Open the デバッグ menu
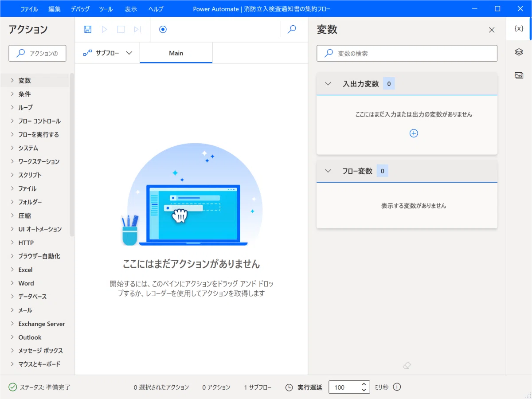The height and width of the screenshot is (399, 532). [x=80, y=9]
